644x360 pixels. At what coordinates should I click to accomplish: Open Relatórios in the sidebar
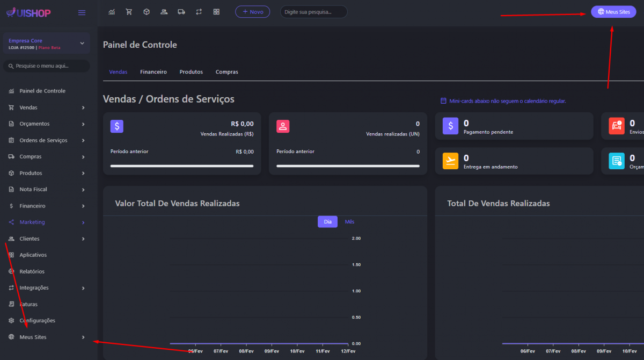[32, 271]
